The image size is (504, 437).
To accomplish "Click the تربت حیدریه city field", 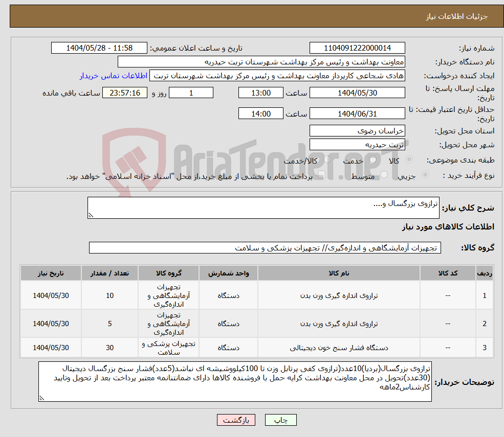I will 357,145.
